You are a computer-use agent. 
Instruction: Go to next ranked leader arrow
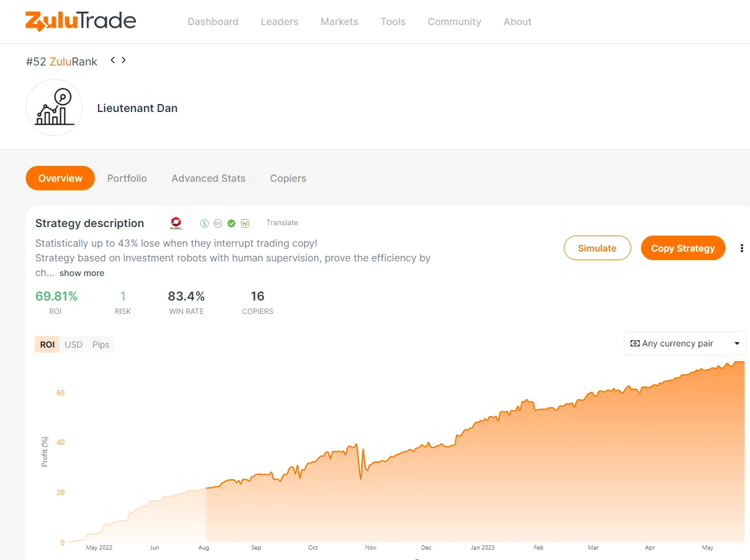point(124,60)
